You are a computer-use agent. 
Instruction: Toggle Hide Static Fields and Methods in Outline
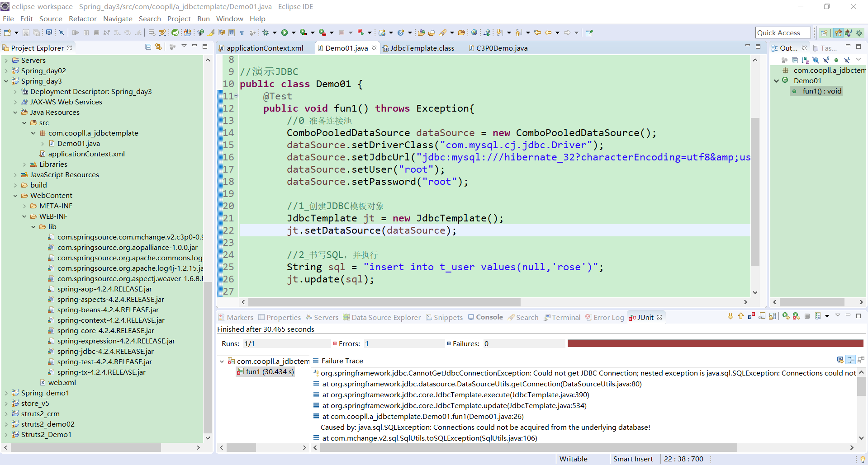[x=826, y=60]
